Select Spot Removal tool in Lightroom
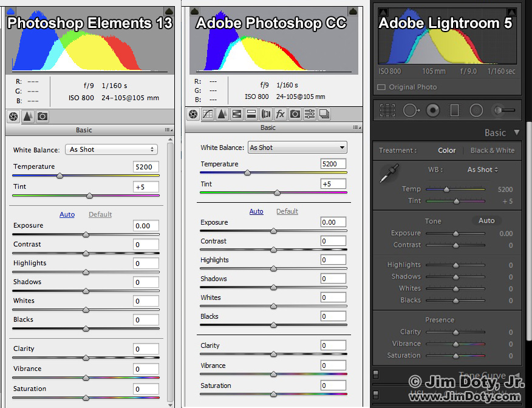This screenshot has height=408, width=532. tap(411, 110)
